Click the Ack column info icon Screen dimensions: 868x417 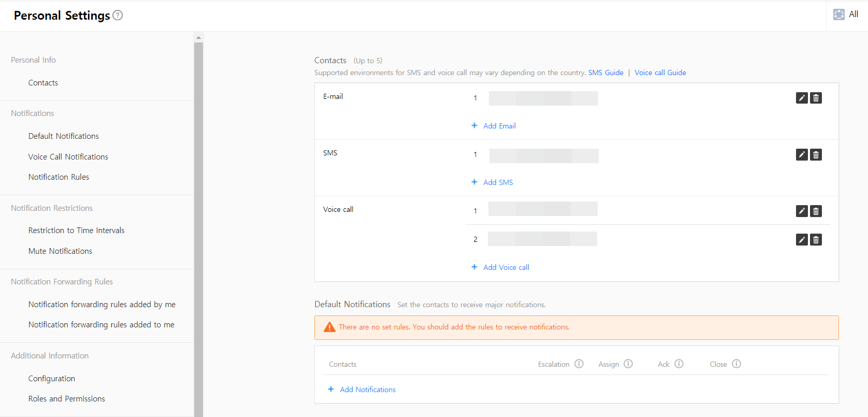[679, 364]
